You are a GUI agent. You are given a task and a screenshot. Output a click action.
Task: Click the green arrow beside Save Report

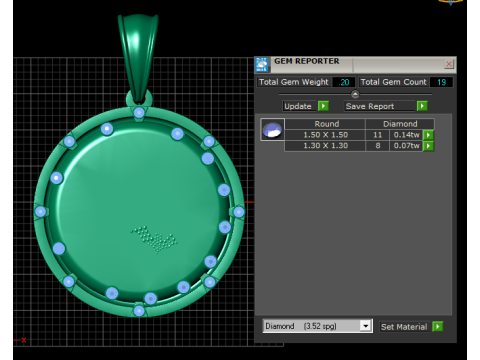(x=422, y=106)
